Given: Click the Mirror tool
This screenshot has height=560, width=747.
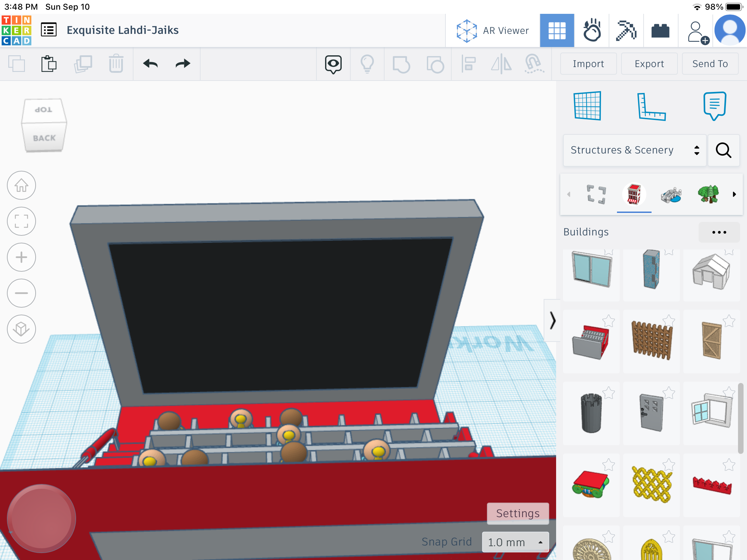Looking at the screenshot, I should 501,64.
